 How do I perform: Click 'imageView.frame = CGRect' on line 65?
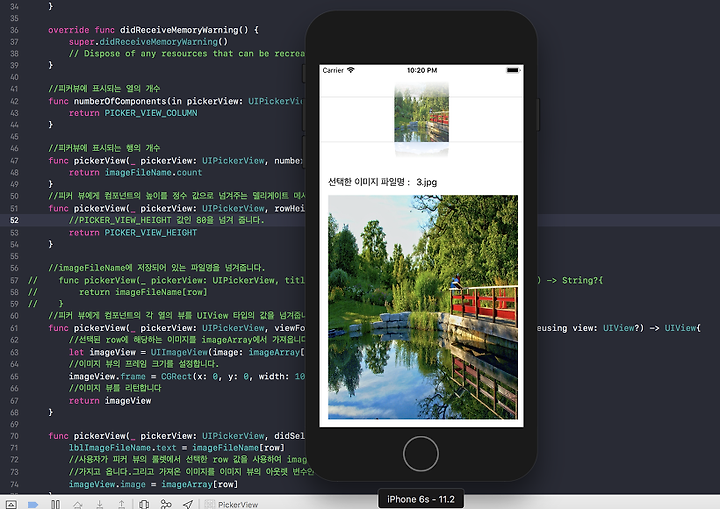[130, 376]
